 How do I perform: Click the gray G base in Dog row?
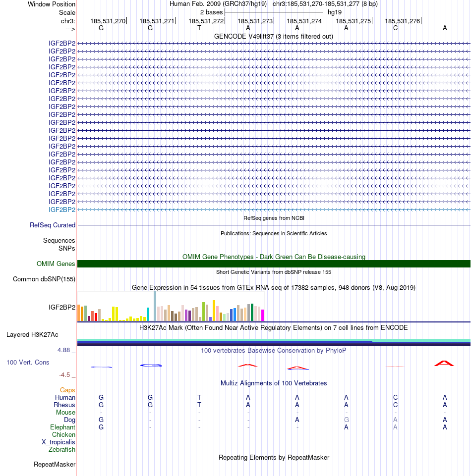point(346,420)
